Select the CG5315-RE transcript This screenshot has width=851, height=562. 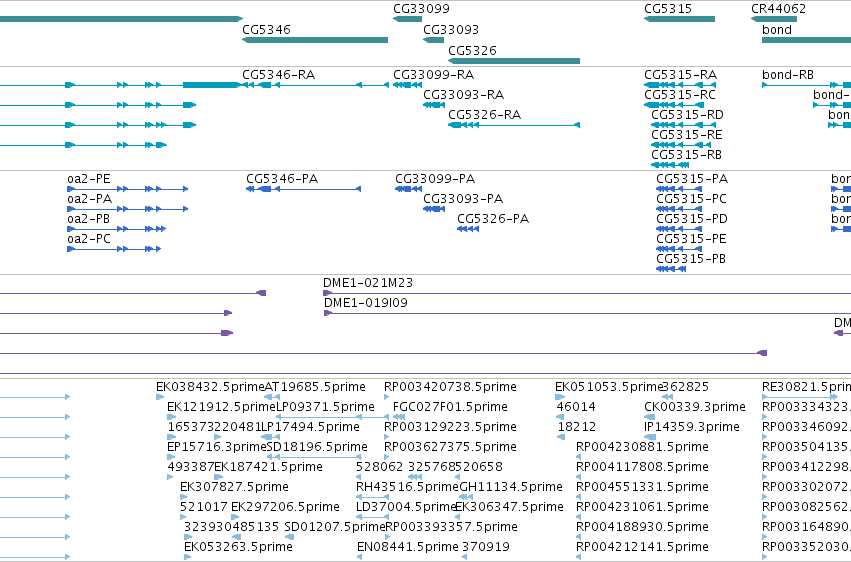click(681, 145)
